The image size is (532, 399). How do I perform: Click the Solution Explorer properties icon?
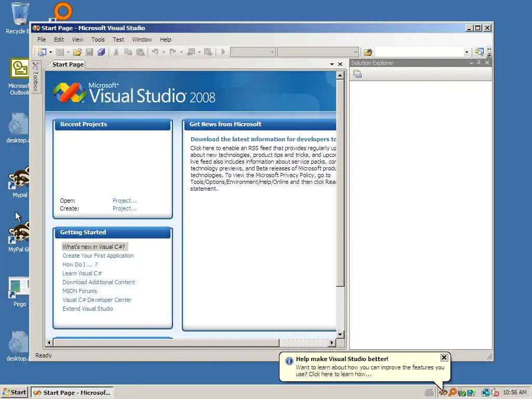pos(357,74)
